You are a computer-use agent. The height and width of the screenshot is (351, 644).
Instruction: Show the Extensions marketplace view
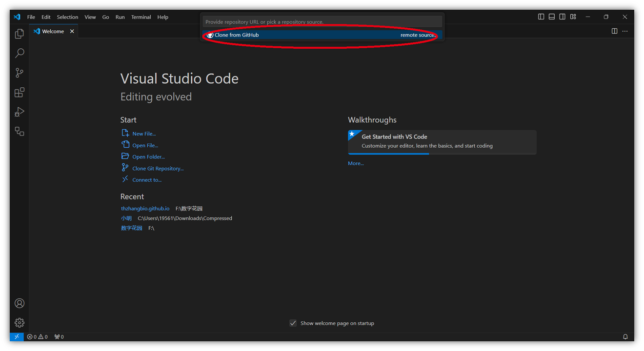point(20,92)
